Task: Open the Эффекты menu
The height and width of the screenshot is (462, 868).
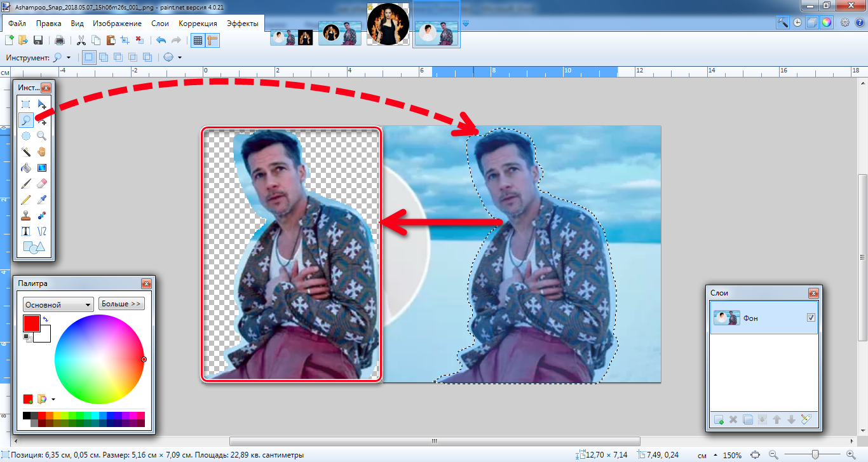Action: tap(243, 24)
